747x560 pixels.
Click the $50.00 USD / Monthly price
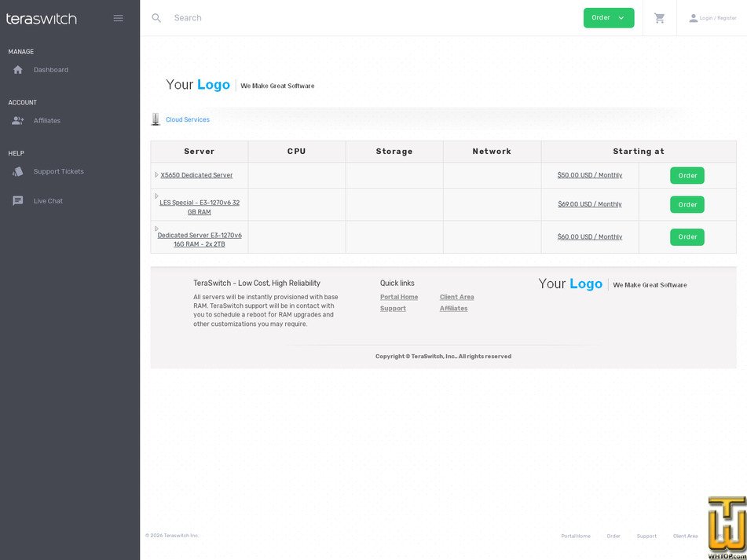tap(590, 175)
